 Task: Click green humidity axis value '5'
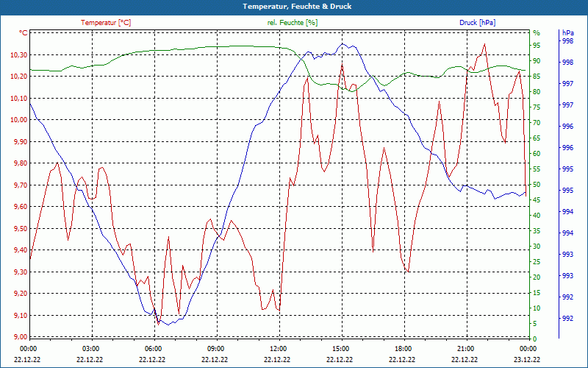pyautogui.click(x=535, y=324)
